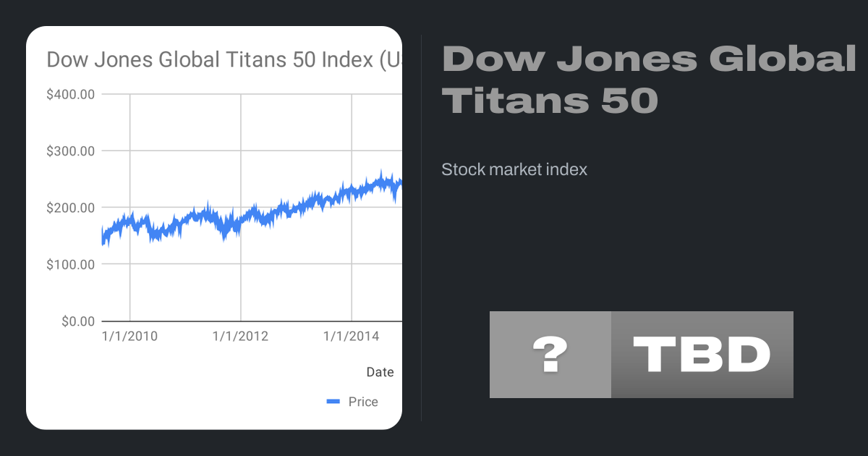
Task: Click the "Dow Jones Global Titans 50" heading
Action: pyautogui.click(x=648, y=80)
